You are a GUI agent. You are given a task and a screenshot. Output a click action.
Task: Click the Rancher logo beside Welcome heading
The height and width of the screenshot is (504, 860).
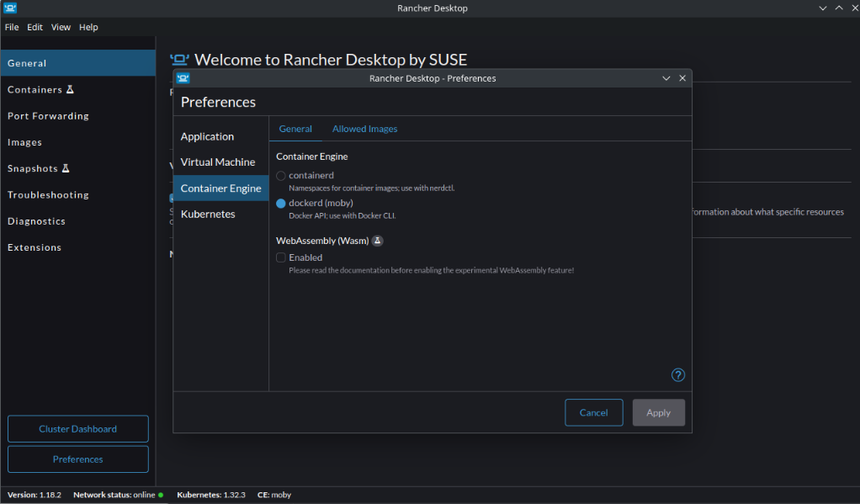pyautogui.click(x=179, y=60)
